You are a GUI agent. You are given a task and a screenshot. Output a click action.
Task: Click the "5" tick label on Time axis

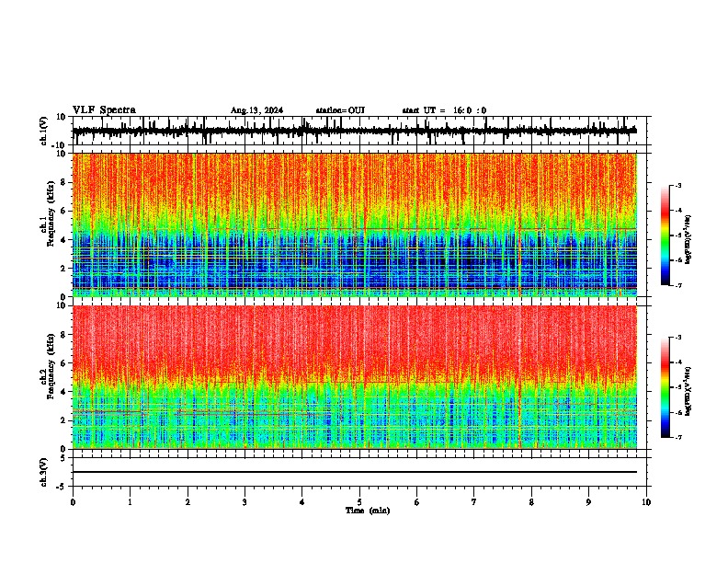(359, 502)
